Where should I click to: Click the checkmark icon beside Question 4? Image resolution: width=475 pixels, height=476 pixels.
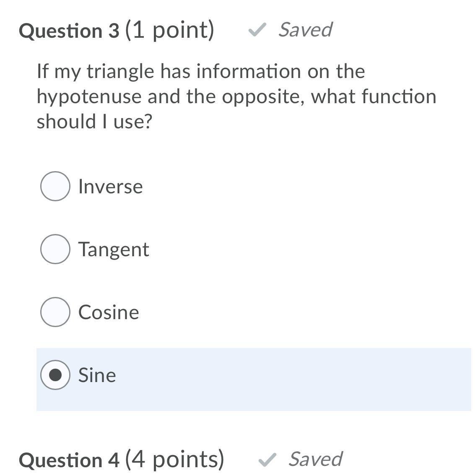(x=267, y=459)
